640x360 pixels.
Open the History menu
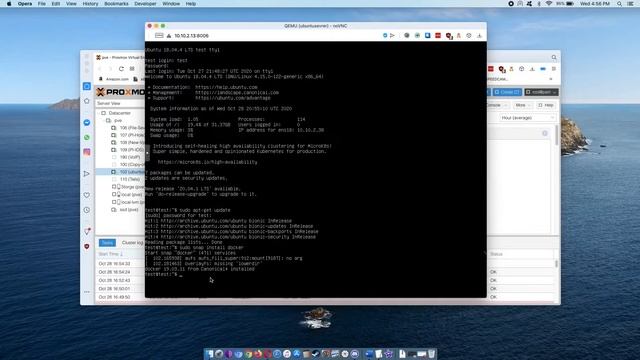click(90, 4)
